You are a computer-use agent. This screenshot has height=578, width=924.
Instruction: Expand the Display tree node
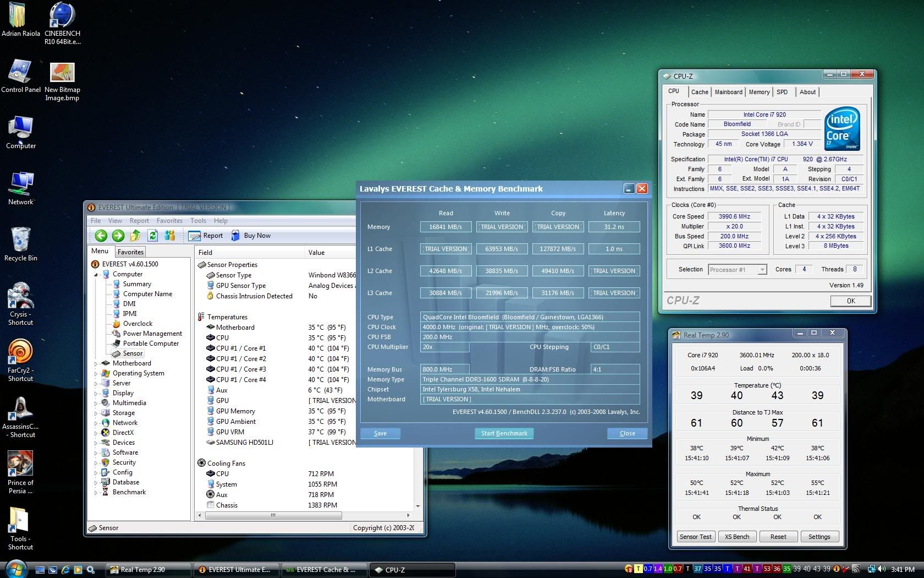[x=96, y=393]
